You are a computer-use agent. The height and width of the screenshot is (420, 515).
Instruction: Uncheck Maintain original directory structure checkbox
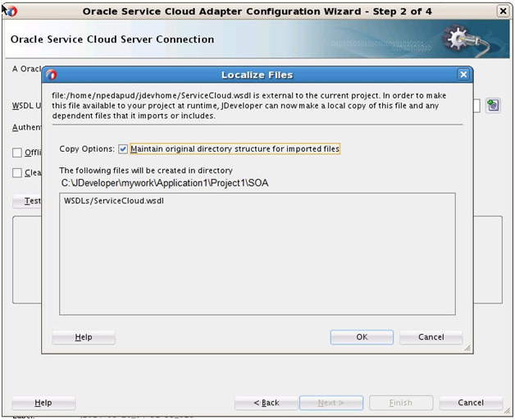click(123, 148)
